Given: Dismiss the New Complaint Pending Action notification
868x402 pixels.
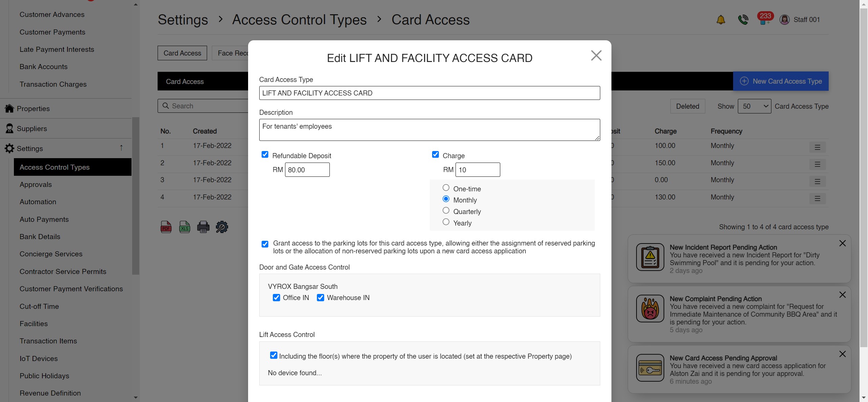Looking at the screenshot, I should coord(842,295).
